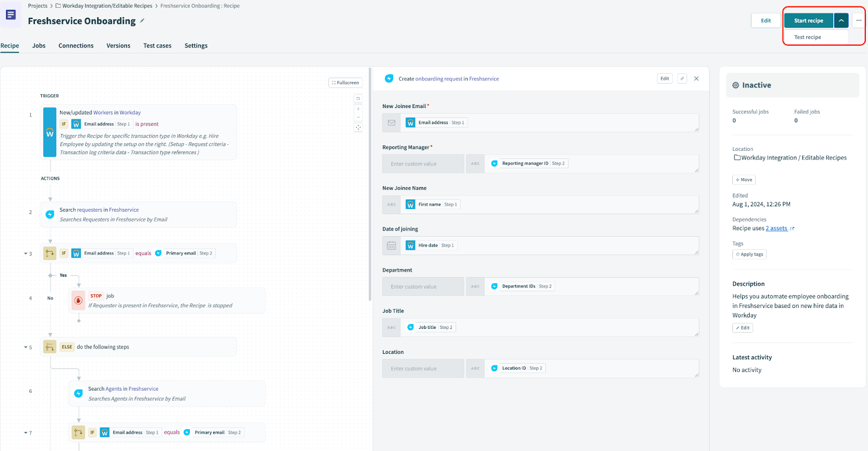This screenshot has width=868, height=451.
Task: Select the Reporting manager ID data pill
Action: [x=528, y=163]
